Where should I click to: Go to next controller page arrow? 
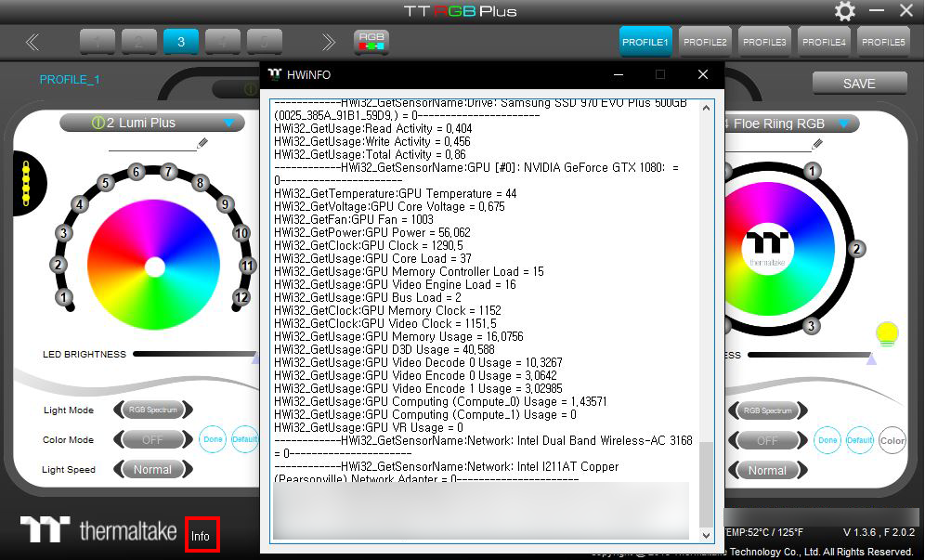(x=329, y=42)
